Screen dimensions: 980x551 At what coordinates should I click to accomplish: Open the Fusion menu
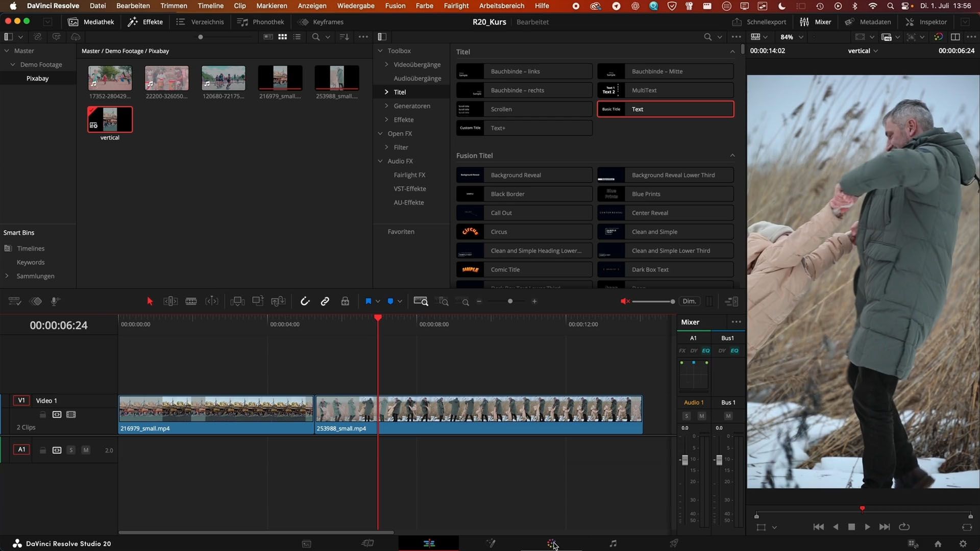395,6
